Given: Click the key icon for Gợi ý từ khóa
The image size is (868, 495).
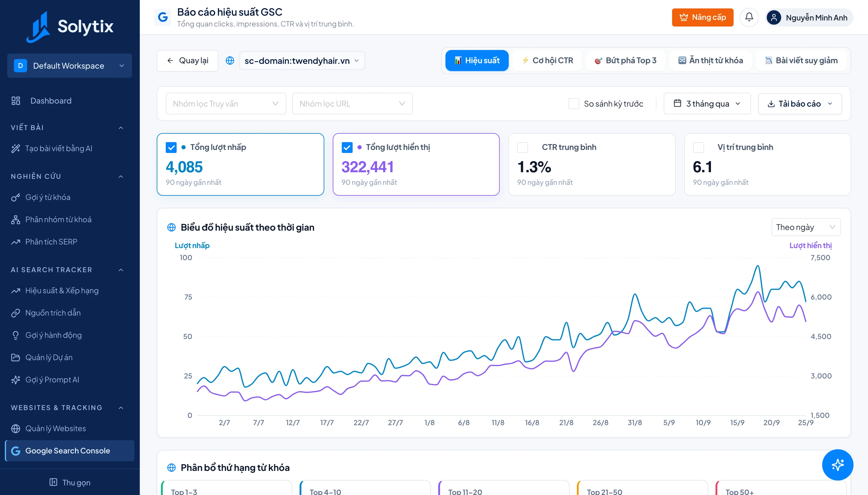Looking at the screenshot, I should pyautogui.click(x=16, y=197).
